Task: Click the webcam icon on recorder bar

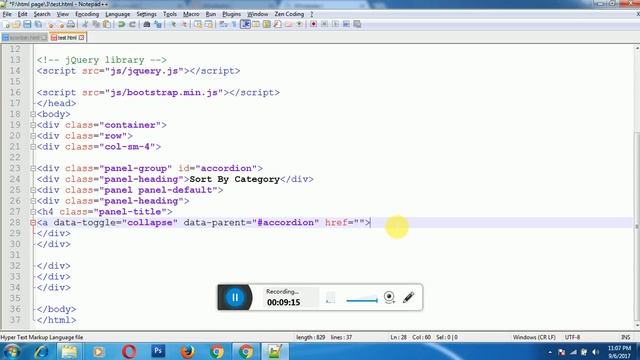Action: 389,297
